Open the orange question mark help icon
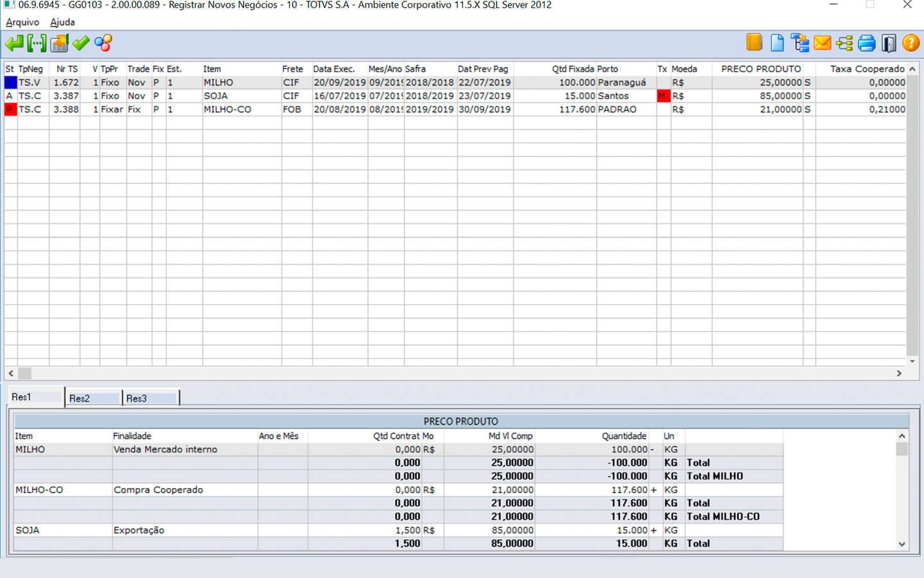Viewport: 924px width, 578px height. (x=911, y=43)
